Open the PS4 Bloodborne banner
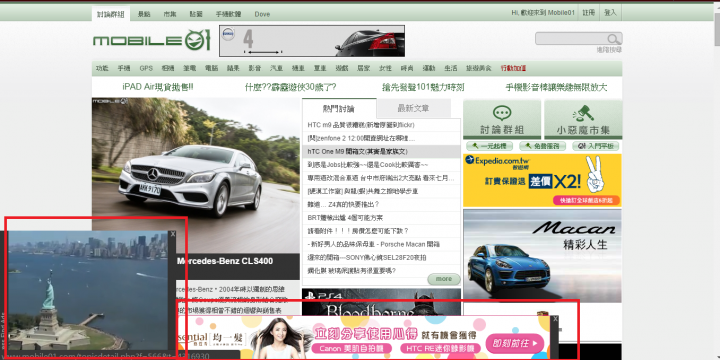 pos(381,301)
